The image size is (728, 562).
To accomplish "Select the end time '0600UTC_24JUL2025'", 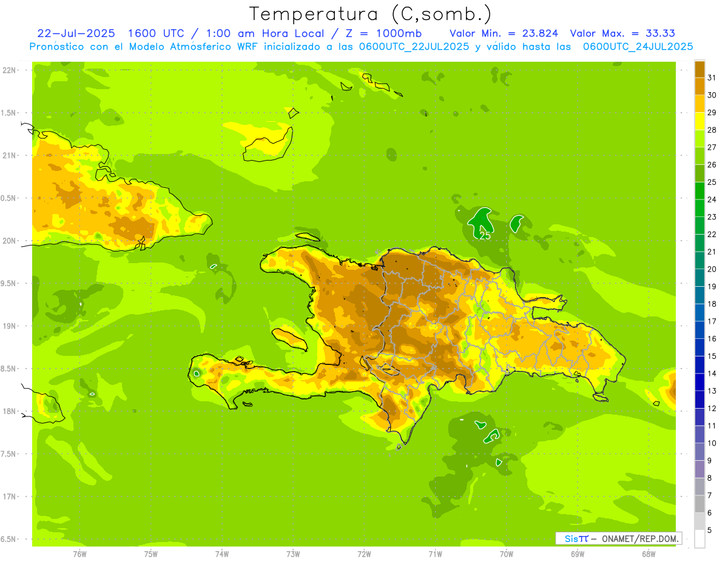I will tap(638, 47).
